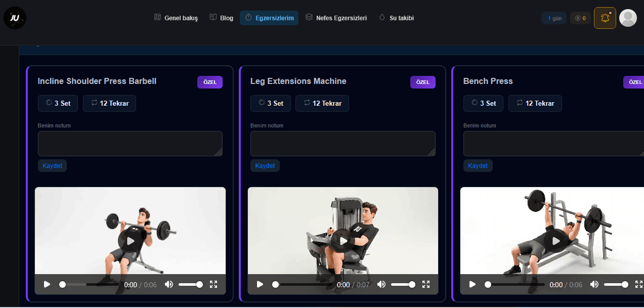Select the Egzersizlerim nav item
This screenshot has width=644, height=308.
pos(269,18)
